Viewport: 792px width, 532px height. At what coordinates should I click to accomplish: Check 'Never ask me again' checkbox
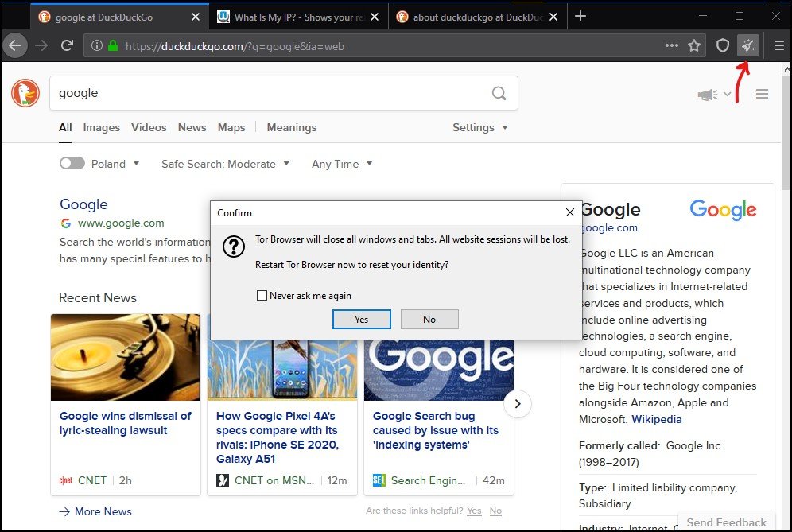click(x=262, y=296)
